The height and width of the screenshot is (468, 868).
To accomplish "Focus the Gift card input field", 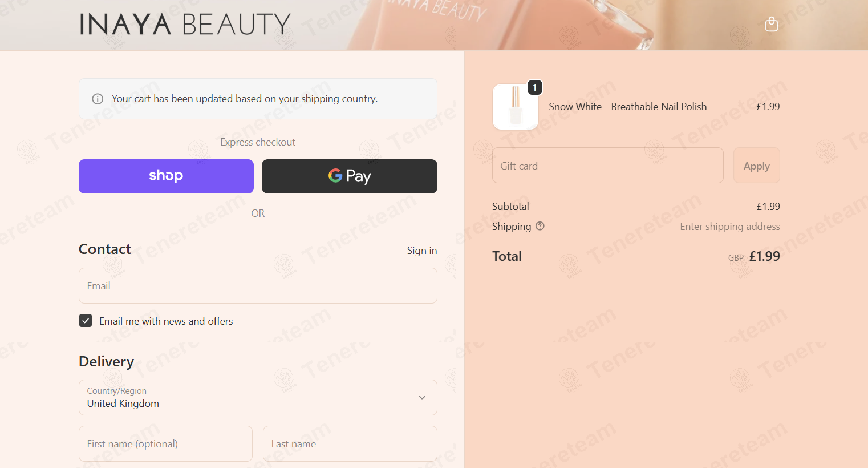I will (608, 166).
